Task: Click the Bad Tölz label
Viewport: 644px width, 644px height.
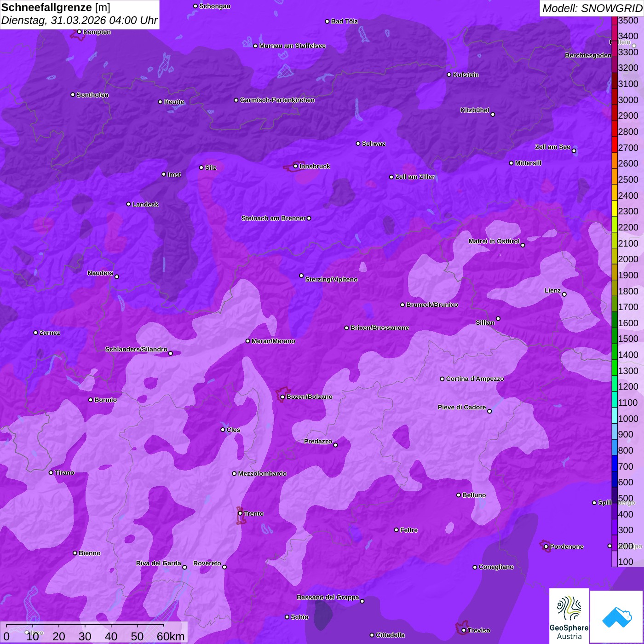Action: [x=345, y=21]
